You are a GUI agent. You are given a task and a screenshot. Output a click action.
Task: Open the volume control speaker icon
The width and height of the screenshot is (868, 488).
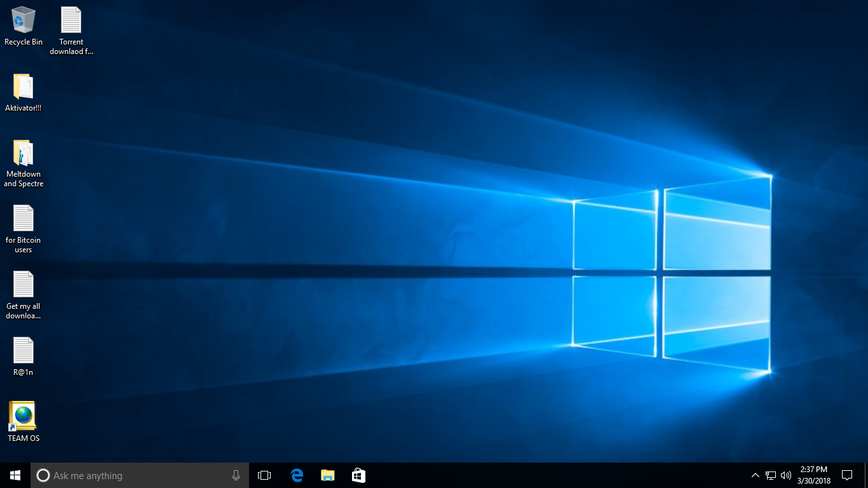[786, 475]
